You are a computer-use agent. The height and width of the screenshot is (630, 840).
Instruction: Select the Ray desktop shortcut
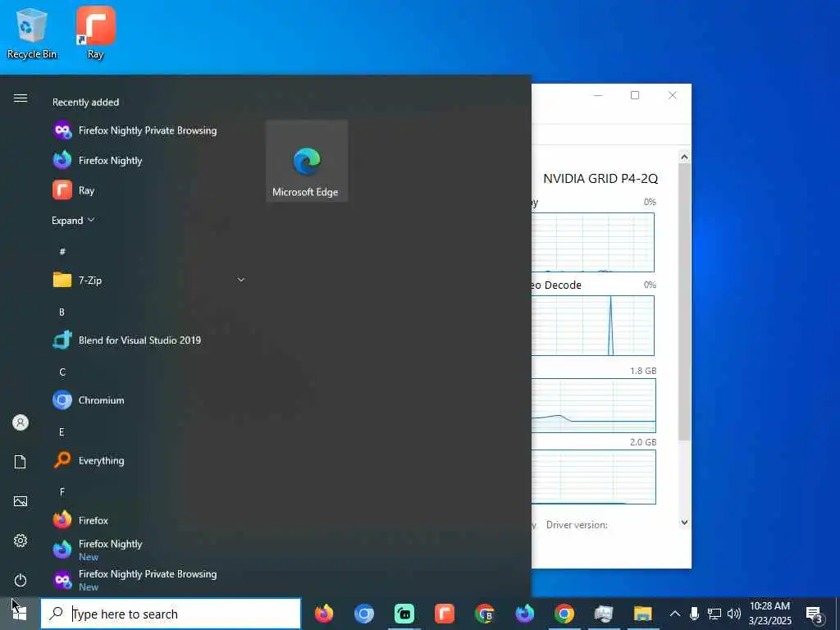(95, 33)
